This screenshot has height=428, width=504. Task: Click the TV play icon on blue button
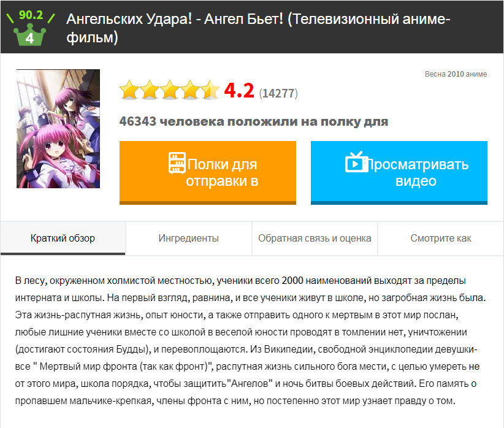pos(356,162)
